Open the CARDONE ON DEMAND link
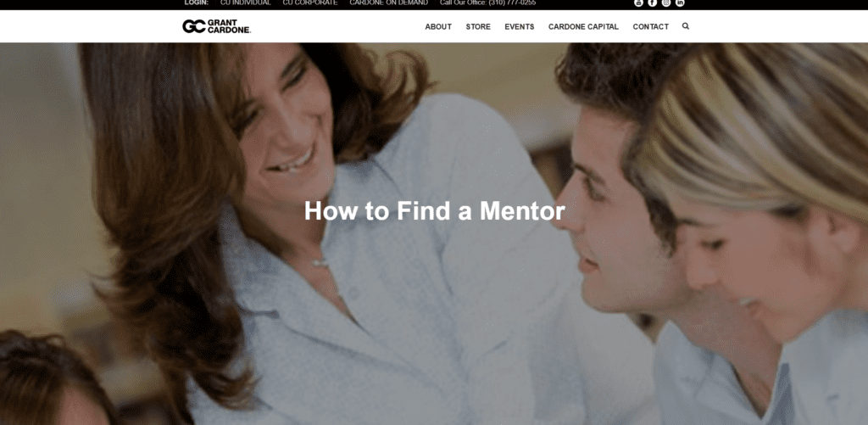The image size is (868, 425). click(x=388, y=3)
